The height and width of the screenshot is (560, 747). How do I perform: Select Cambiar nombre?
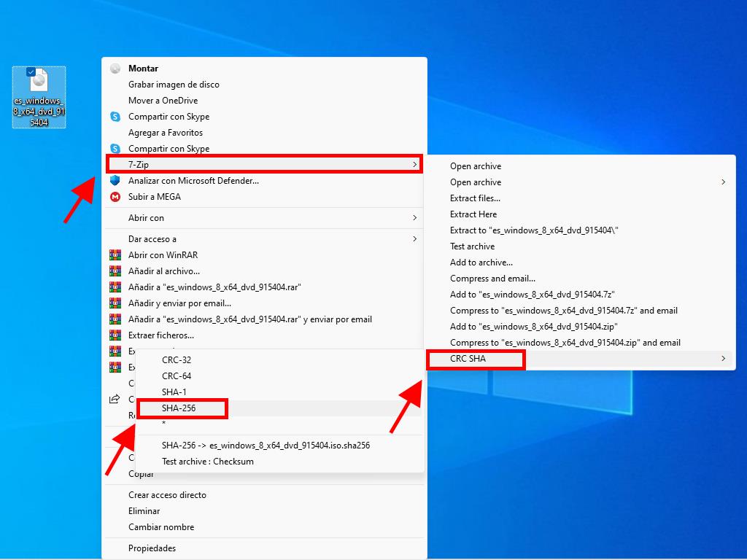click(161, 527)
